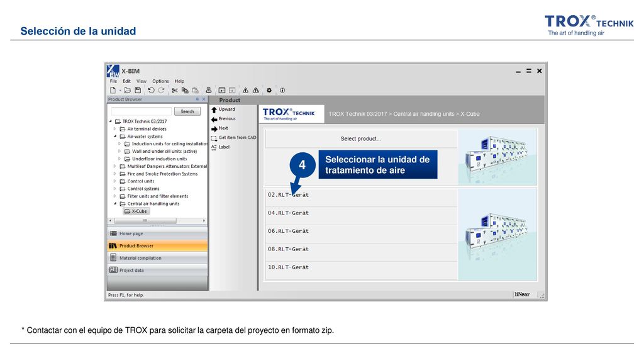
Task: Click the Redo arrow icon
Action: click(x=161, y=91)
